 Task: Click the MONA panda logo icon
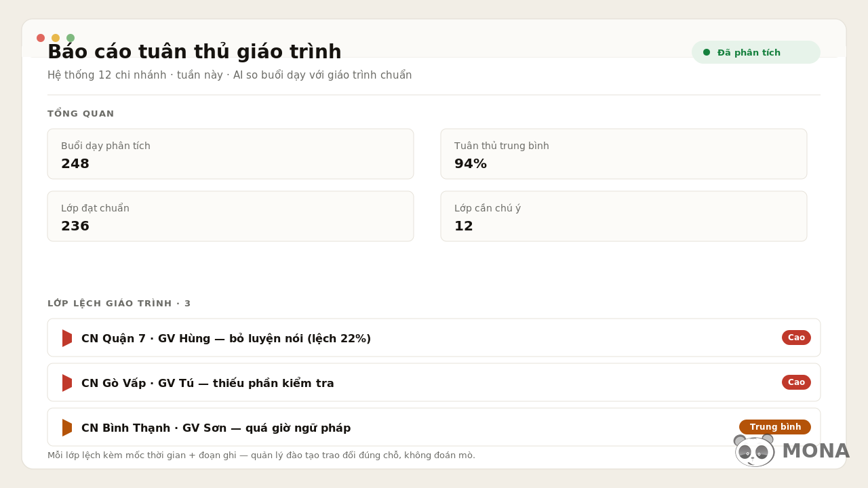[x=754, y=451]
